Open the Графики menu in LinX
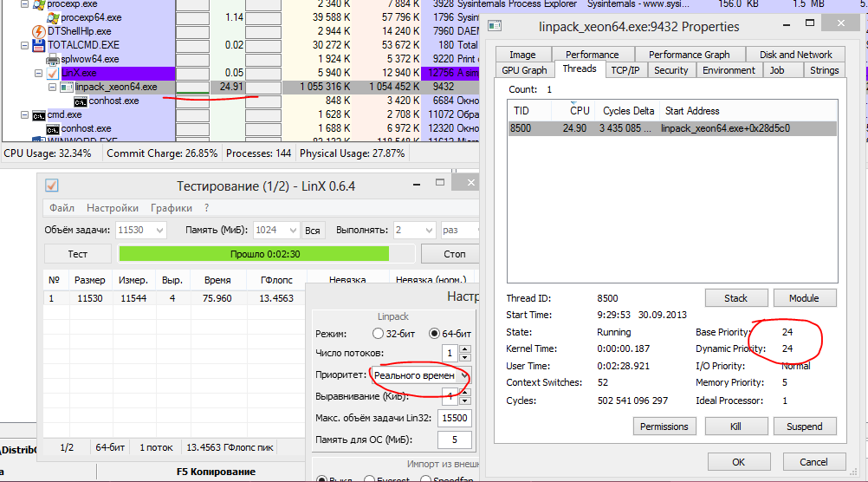This screenshot has height=482, width=868. point(171,208)
